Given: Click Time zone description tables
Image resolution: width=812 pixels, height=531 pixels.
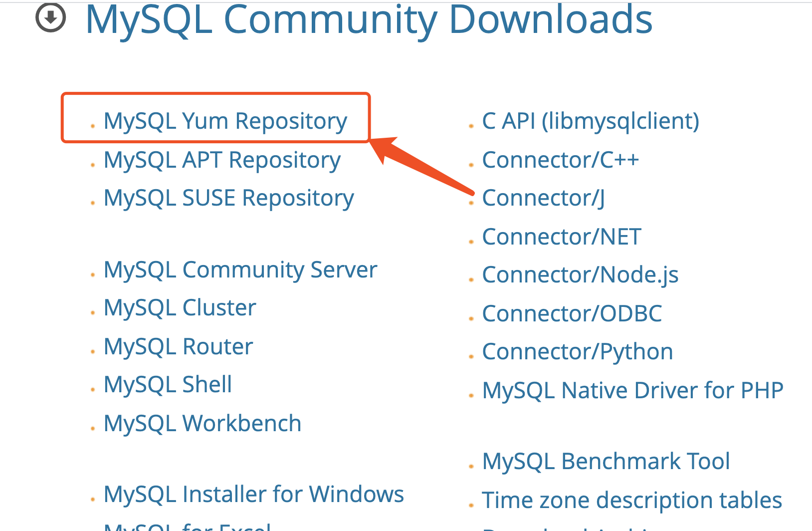Looking at the screenshot, I should [x=631, y=500].
